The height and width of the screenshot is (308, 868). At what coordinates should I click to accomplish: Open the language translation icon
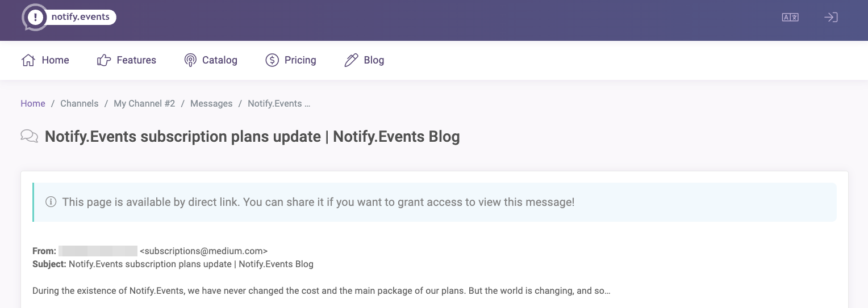(x=790, y=17)
